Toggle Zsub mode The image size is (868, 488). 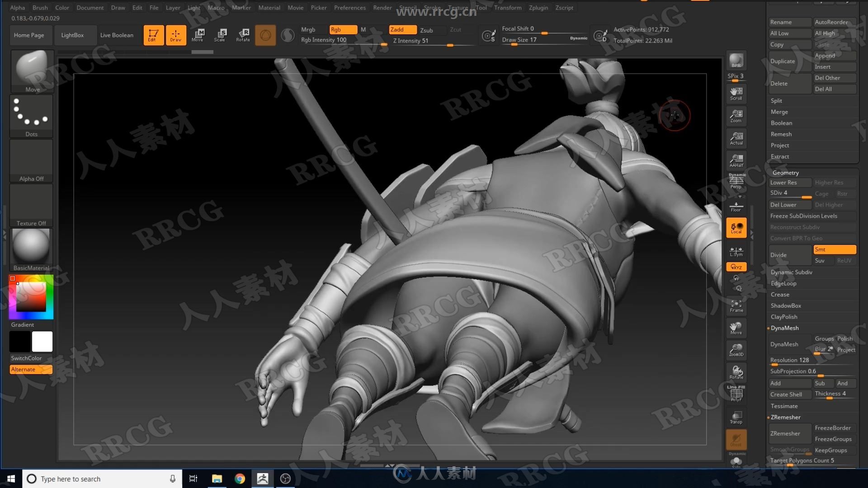click(432, 30)
